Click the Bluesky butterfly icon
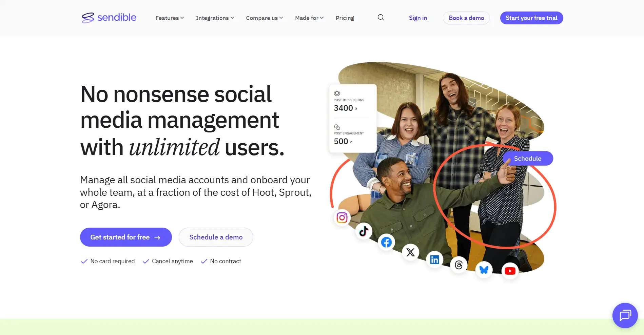The image size is (644, 335). [484, 270]
